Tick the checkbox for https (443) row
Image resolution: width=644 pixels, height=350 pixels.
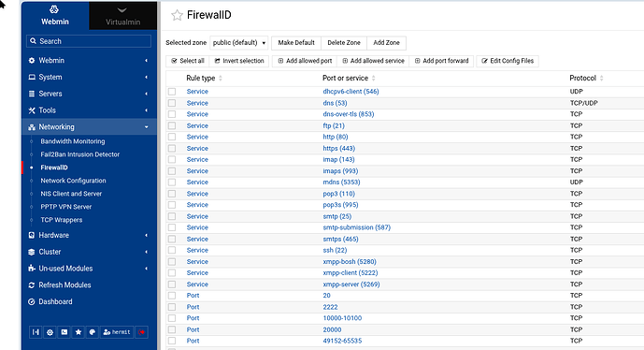[172, 148]
